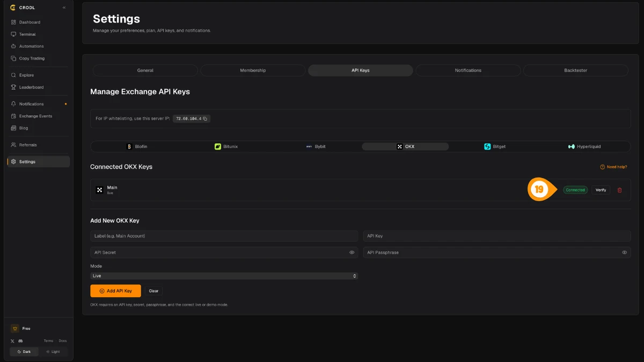Switch to the Membership tab
The image size is (644, 362).
253,70
